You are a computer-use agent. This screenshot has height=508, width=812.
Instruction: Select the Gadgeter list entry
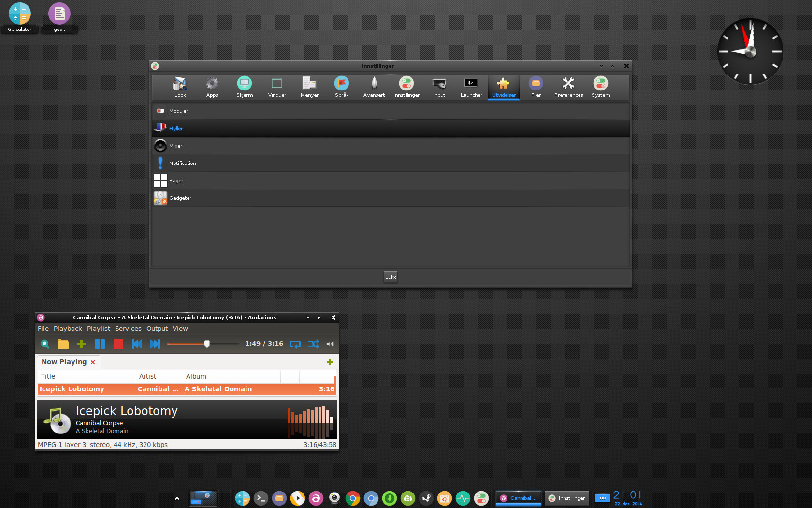(x=391, y=198)
